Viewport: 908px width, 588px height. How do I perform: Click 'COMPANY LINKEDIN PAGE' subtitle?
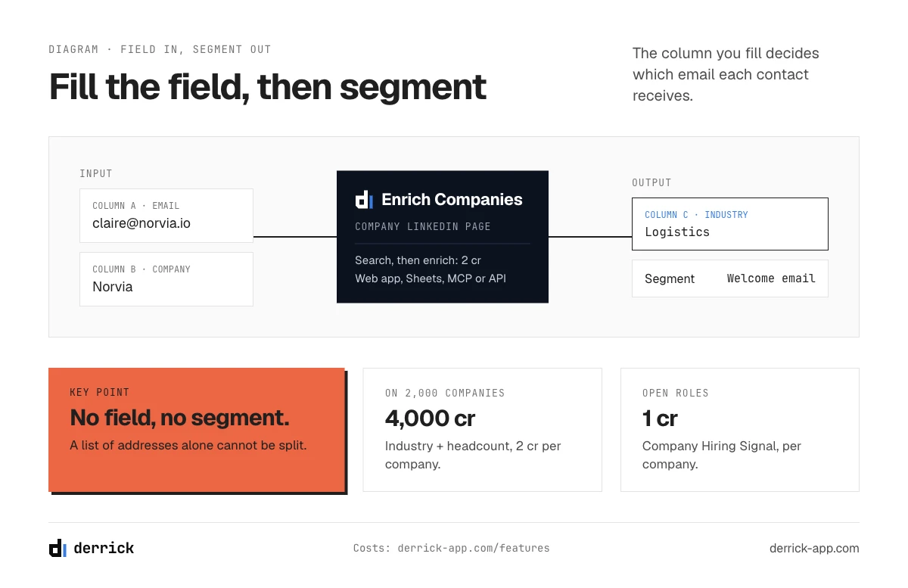pos(423,226)
